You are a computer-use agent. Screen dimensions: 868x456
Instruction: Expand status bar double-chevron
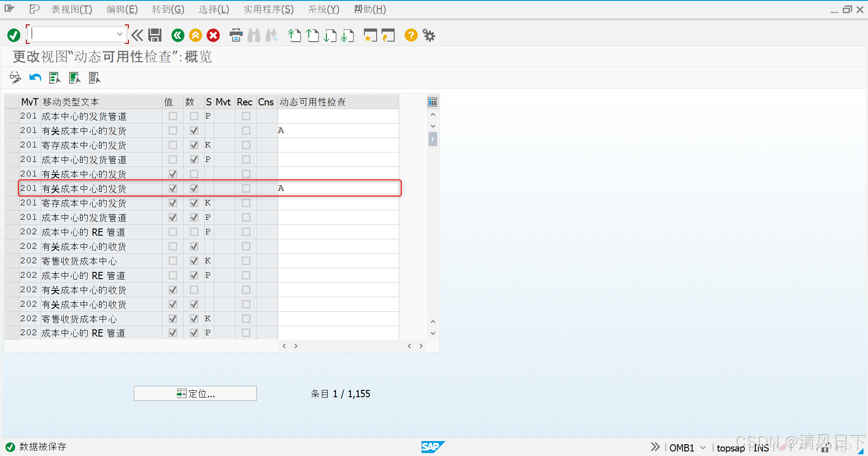[x=655, y=447]
